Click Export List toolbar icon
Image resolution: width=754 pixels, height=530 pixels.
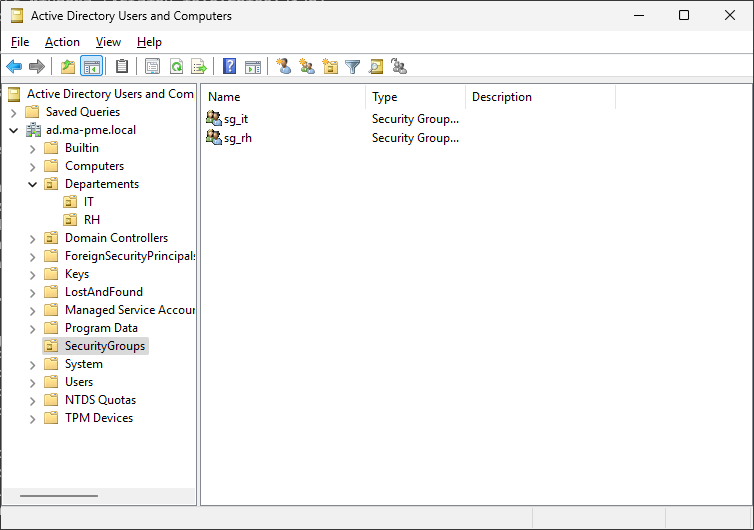pos(199,66)
